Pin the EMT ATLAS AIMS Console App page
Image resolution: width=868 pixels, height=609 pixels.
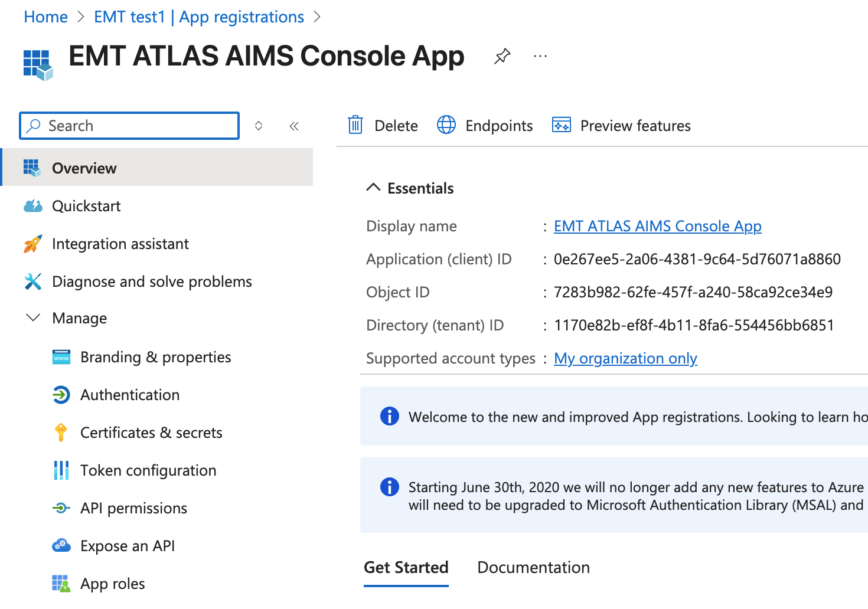[502, 57]
